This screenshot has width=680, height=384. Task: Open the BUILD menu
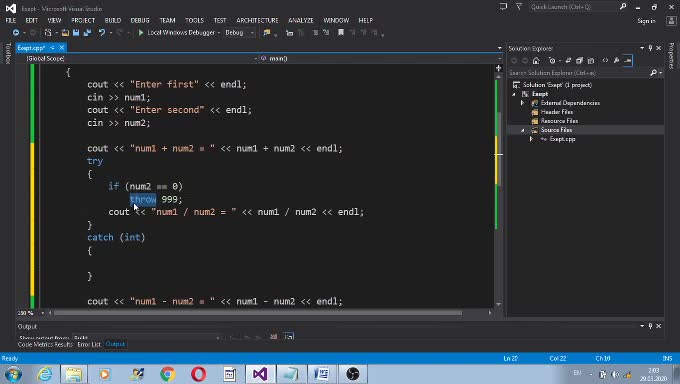click(113, 20)
